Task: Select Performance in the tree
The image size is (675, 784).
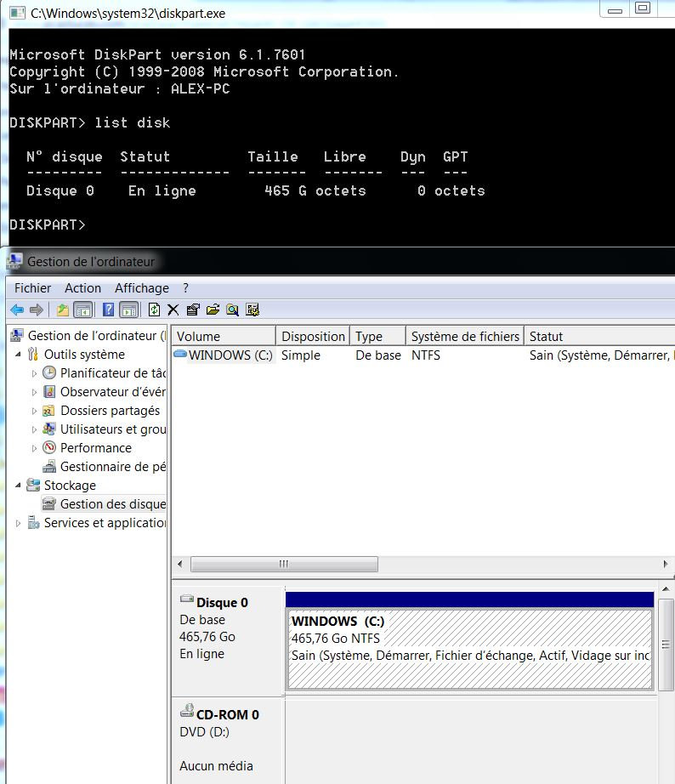Action: pyautogui.click(x=95, y=448)
